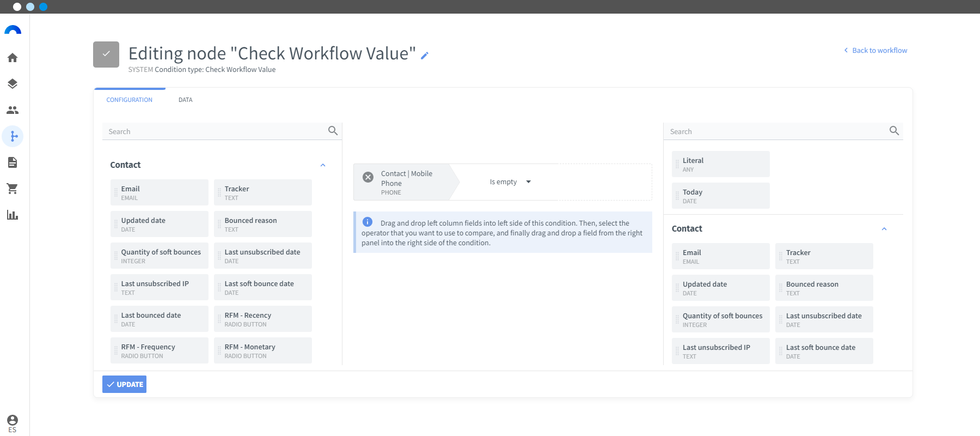The width and height of the screenshot is (980, 436).
Task: Click the user account icon labeled ES
Action: (13, 423)
